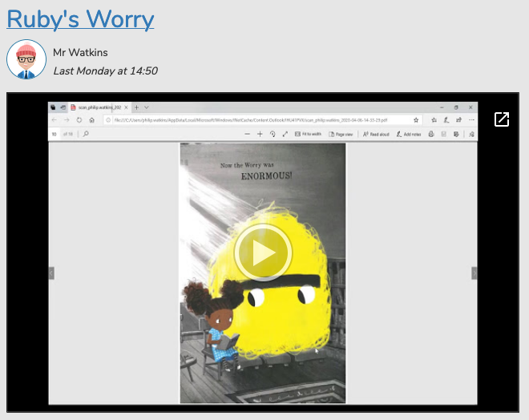Click the browser Back arrow in the recording
Viewport: 529px width, 420px height.
point(55,120)
